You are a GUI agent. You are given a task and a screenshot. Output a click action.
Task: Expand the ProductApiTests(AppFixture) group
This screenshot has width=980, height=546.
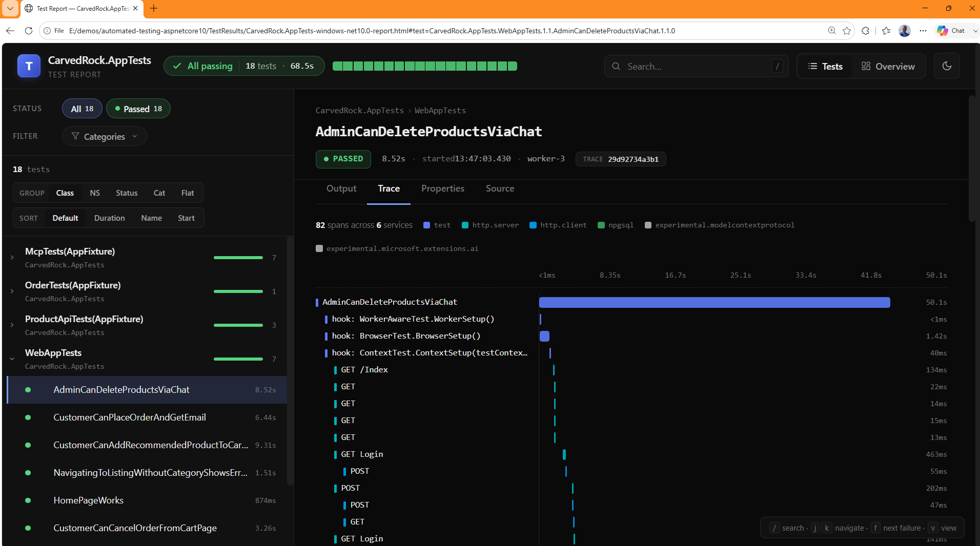[12, 325]
